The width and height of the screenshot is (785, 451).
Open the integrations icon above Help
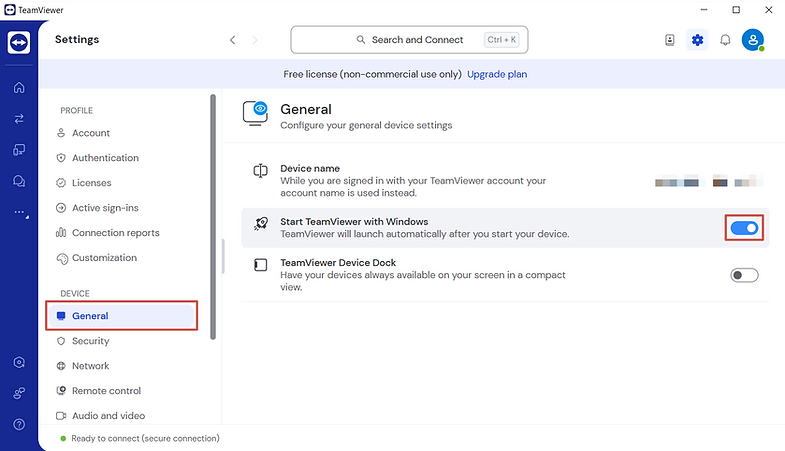point(19,393)
